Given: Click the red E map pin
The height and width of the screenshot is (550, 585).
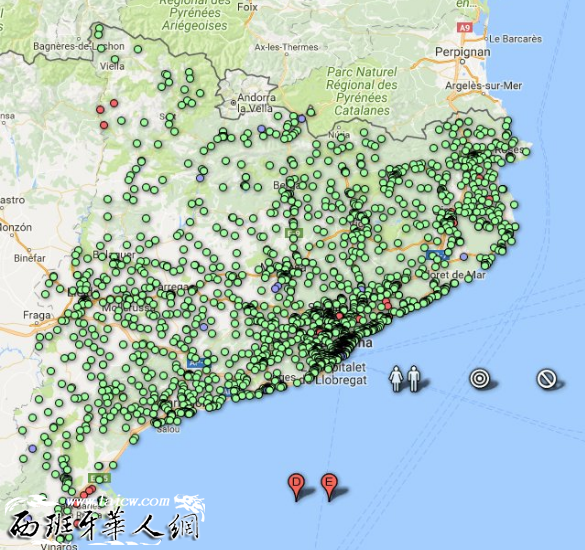Looking at the screenshot, I should [x=329, y=487].
